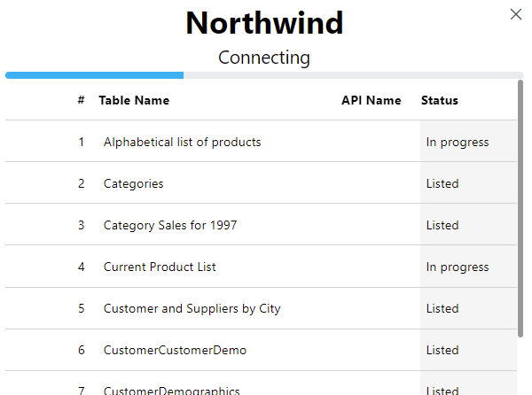Click In progress status of Current Product List
This screenshot has width=532, height=395.
click(458, 267)
